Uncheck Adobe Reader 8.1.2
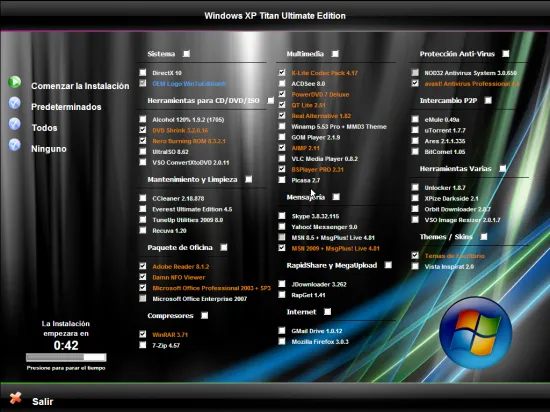The image size is (550, 412). click(x=143, y=266)
